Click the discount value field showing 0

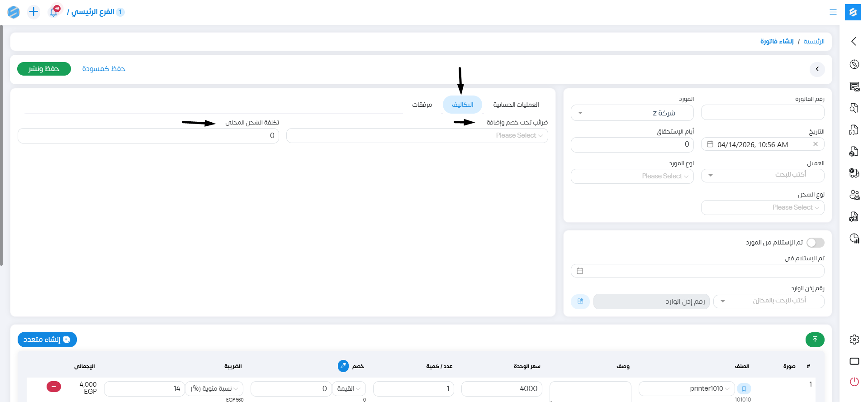pyautogui.click(x=291, y=388)
